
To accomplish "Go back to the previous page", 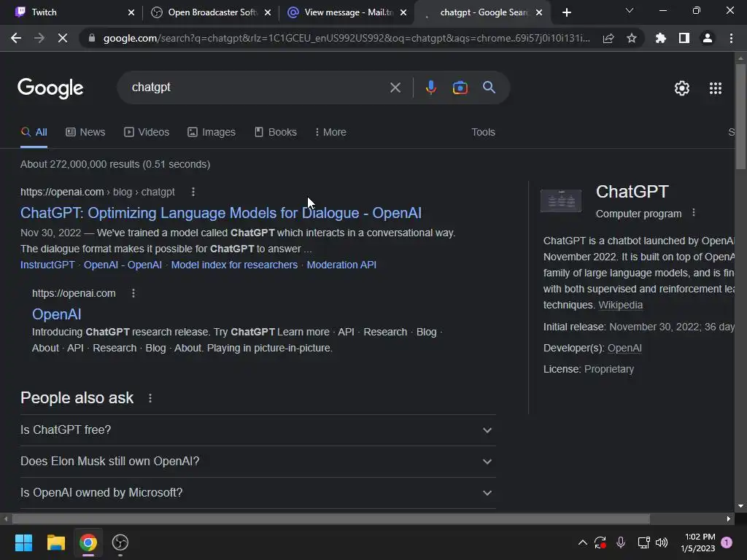I will coord(16,38).
